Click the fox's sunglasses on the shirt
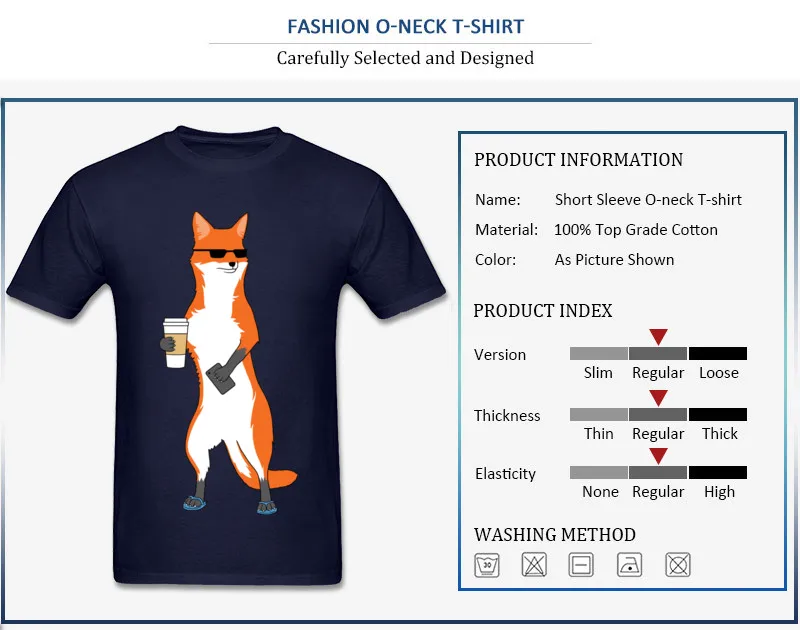 pos(220,254)
